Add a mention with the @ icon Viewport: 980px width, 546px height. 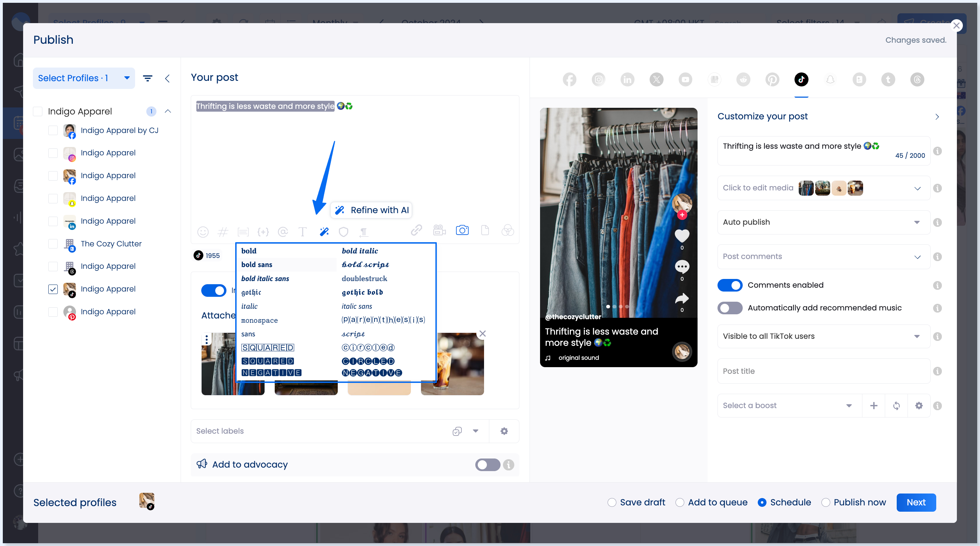tap(283, 231)
